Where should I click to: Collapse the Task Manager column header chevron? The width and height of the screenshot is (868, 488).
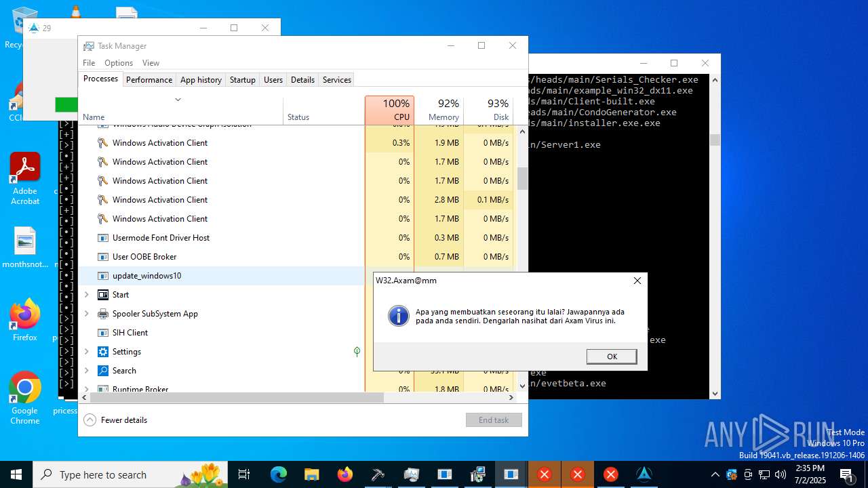pyautogui.click(x=178, y=100)
